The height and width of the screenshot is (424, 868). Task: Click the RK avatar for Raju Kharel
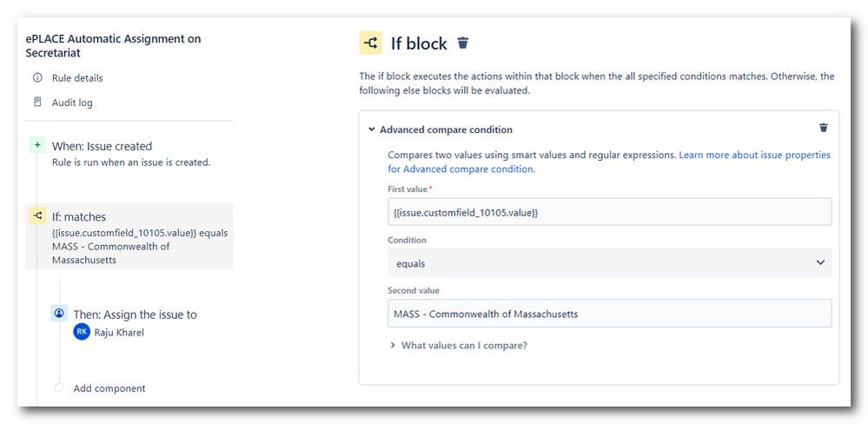tap(82, 332)
